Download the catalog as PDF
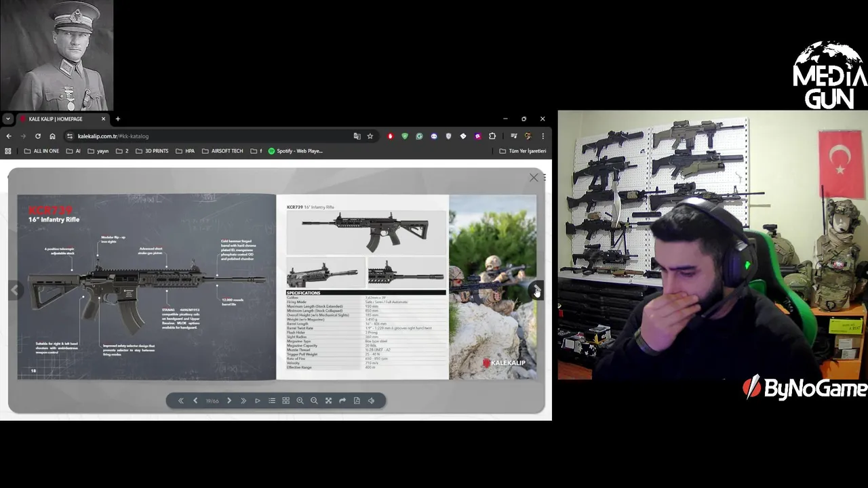 click(357, 401)
